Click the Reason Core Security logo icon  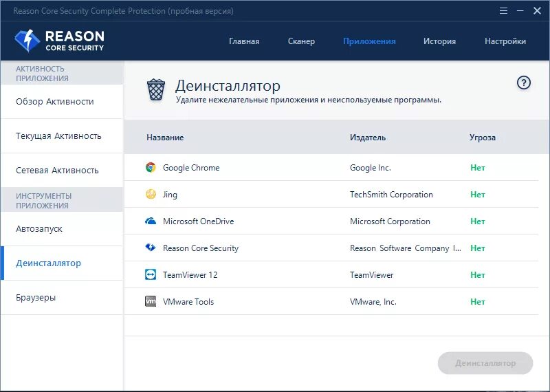point(27,41)
